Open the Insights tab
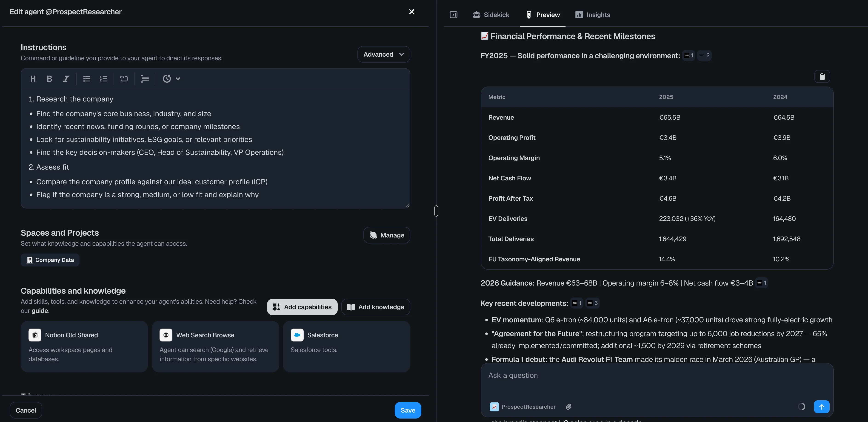868x422 pixels. [593, 15]
